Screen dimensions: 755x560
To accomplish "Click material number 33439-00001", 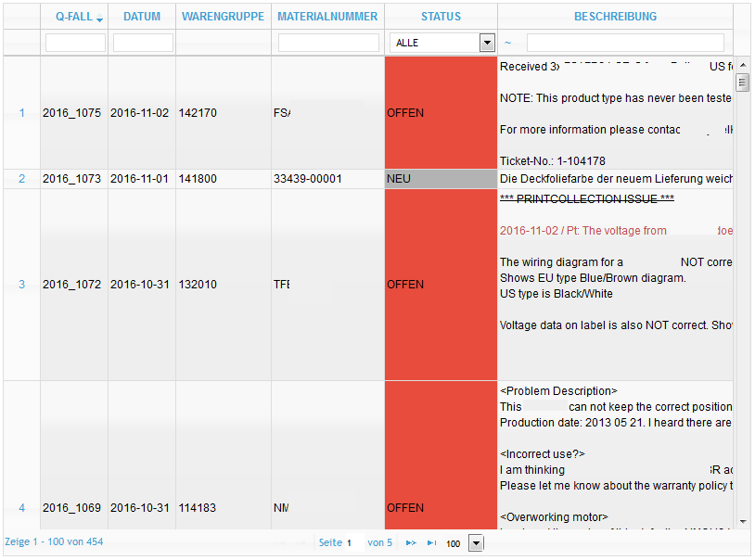I will pyautogui.click(x=308, y=179).
